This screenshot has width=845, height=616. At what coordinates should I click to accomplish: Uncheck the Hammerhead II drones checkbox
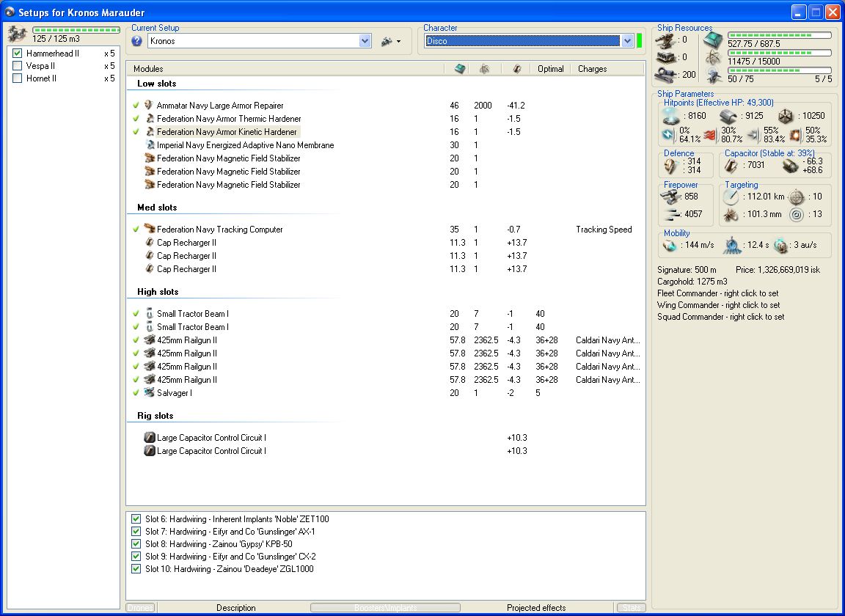pos(18,54)
